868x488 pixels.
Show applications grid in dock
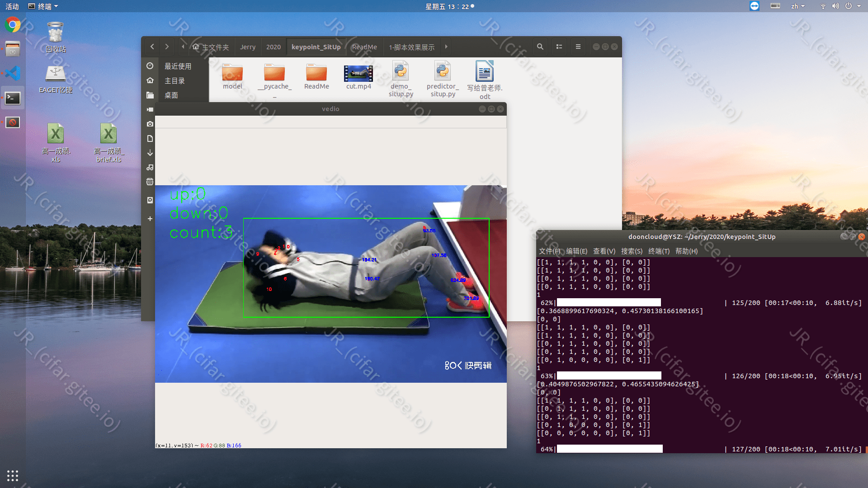[x=13, y=475]
